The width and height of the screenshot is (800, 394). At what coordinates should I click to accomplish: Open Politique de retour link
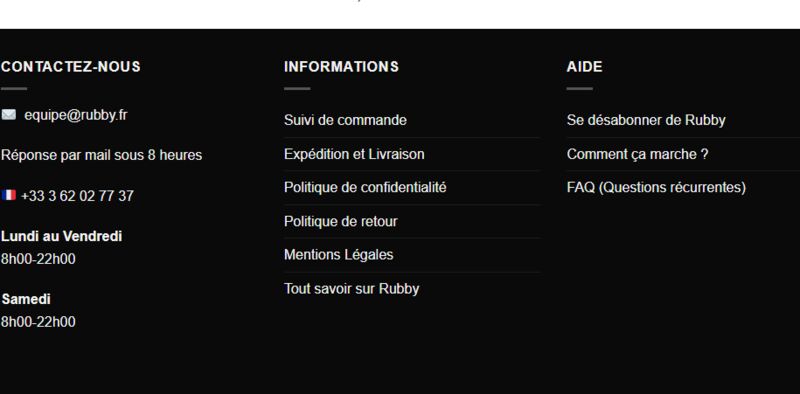[x=341, y=221]
